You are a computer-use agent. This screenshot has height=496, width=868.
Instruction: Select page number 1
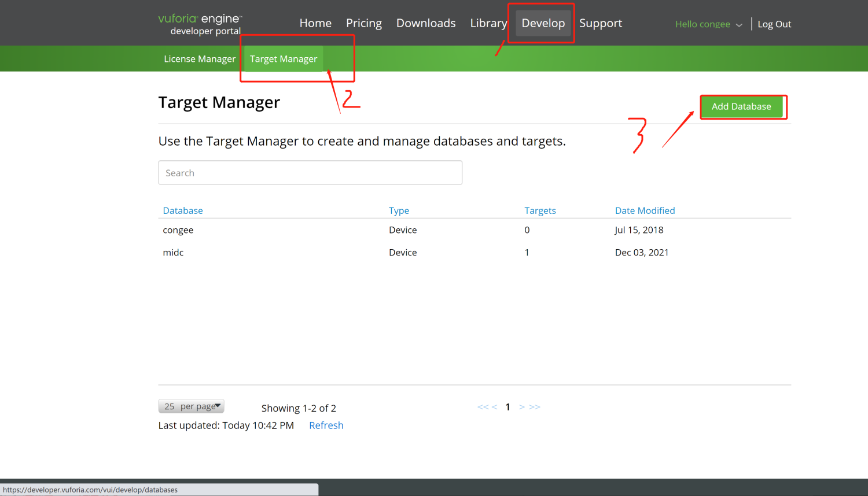507,407
